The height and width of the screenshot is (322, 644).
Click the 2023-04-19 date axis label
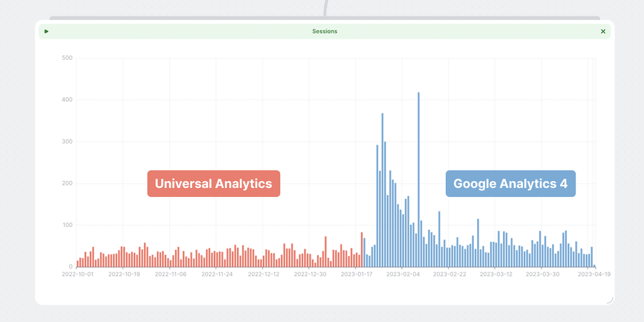[x=594, y=274]
